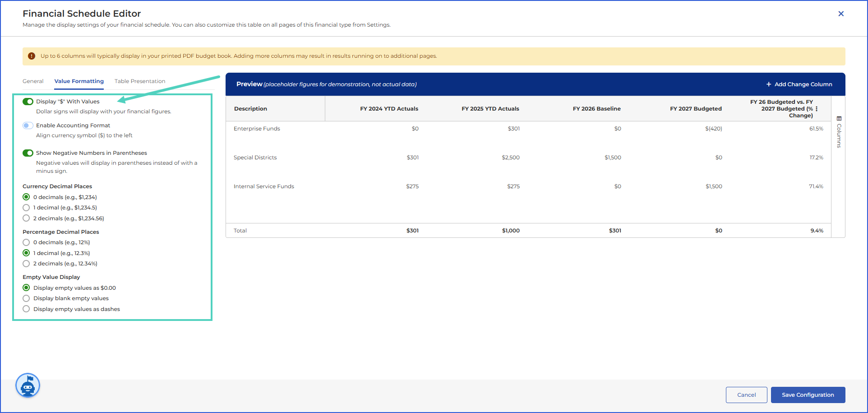Click the $2,500 value for Special Districts
The width and height of the screenshot is (868, 413).
pyautogui.click(x=511, y=158)
